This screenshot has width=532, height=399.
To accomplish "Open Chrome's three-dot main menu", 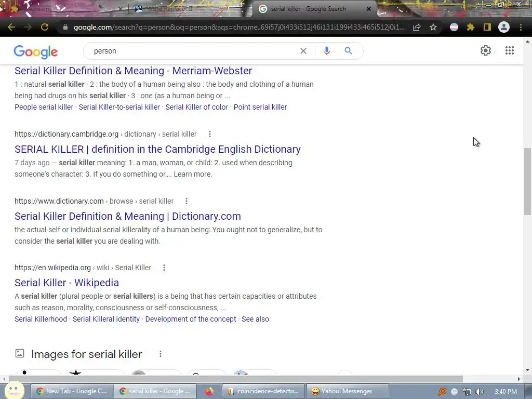I will point(521,27).
